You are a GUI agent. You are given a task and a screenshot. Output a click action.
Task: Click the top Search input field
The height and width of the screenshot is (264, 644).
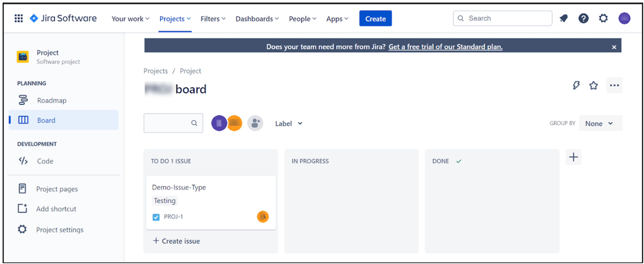tap(502, 18)
